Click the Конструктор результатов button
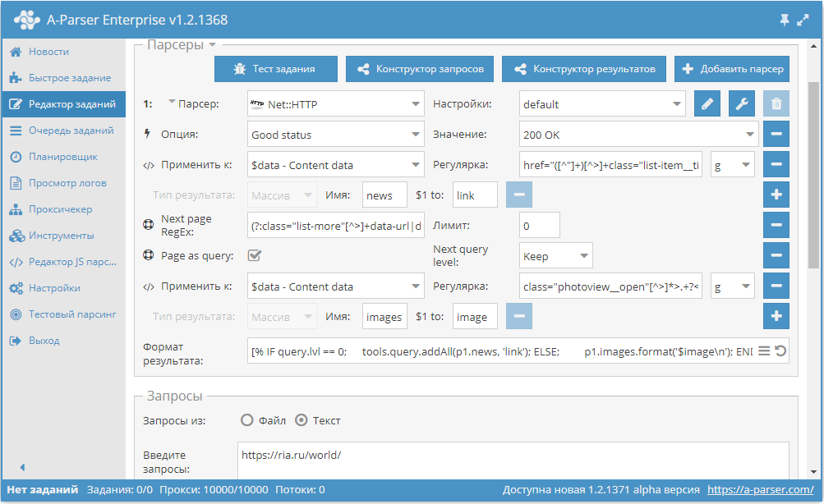 (584, 69)
